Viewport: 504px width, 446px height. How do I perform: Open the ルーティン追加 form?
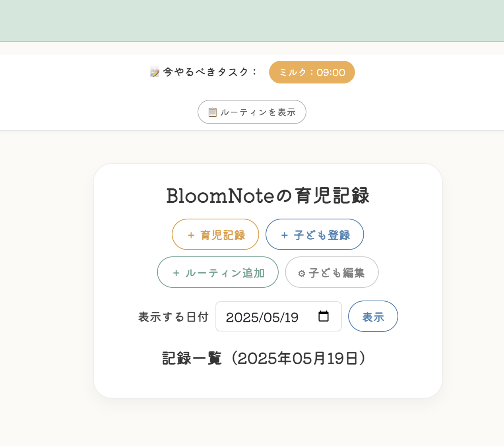(218, 272)
